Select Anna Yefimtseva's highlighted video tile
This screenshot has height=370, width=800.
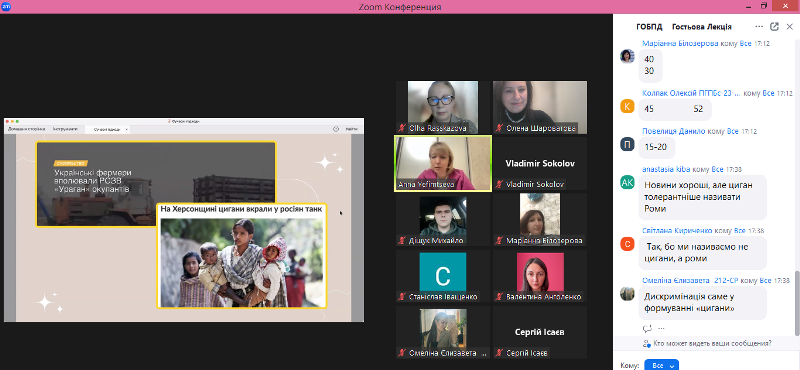(443, 163)
